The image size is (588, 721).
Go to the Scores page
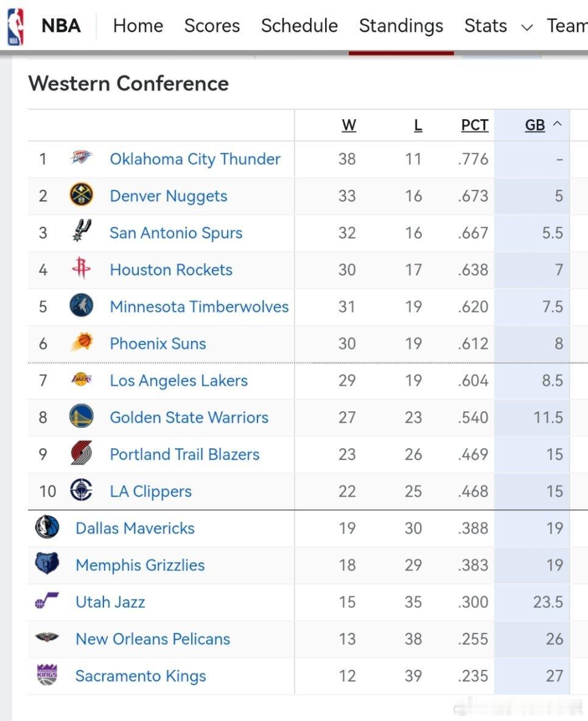[212, 26]
